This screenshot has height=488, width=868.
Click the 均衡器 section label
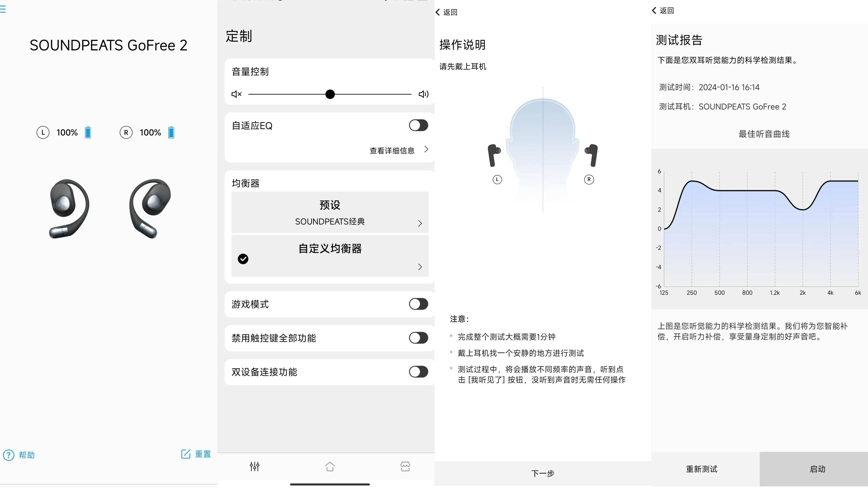click(x=245, y=183)
